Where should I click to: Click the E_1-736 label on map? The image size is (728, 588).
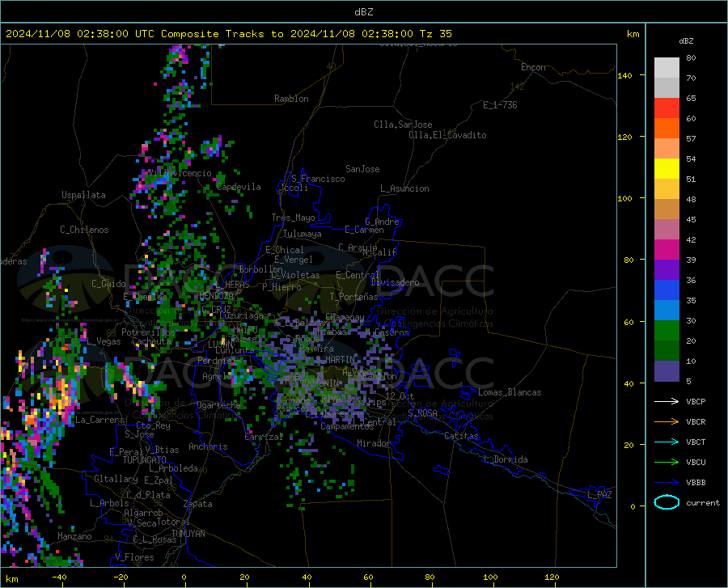[500, 105]
